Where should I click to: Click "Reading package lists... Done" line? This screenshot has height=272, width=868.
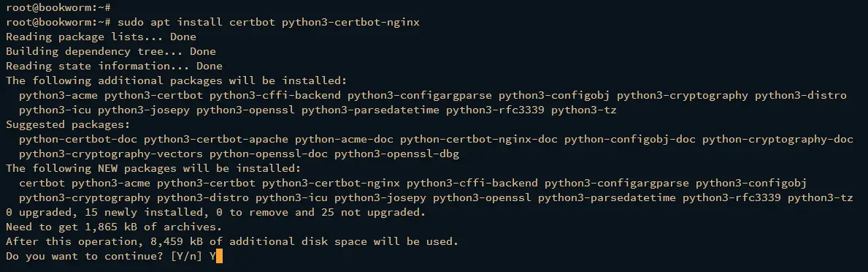pos(101,37)
